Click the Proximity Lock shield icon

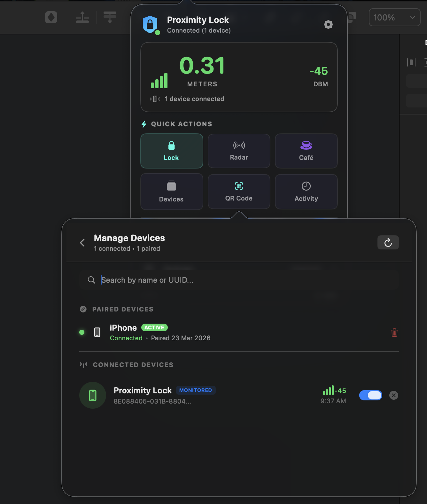point(150,25)
